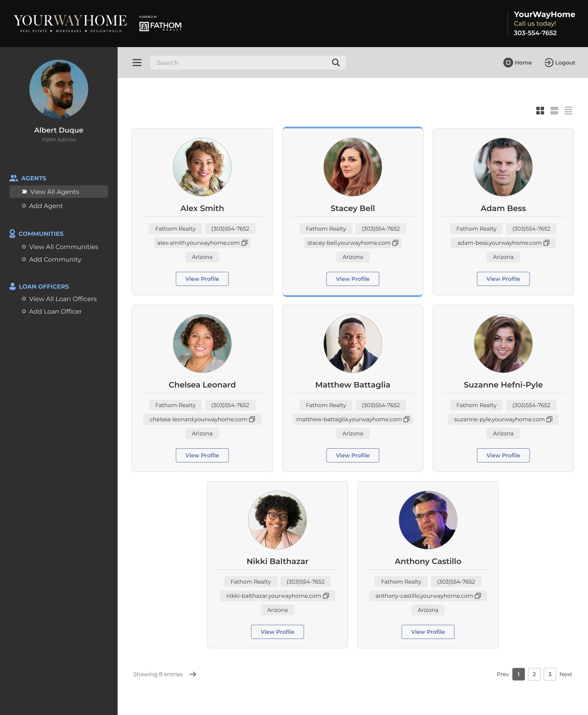Click the Home square icon

(508, 63)
